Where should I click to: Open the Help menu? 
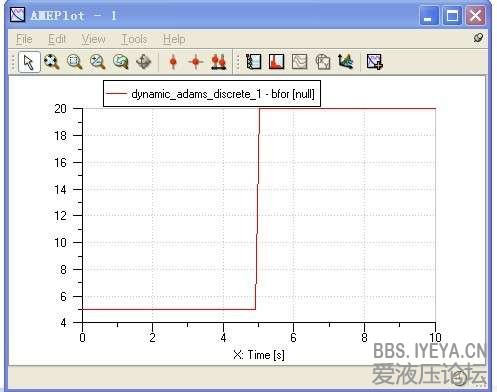tap(174, 39)
